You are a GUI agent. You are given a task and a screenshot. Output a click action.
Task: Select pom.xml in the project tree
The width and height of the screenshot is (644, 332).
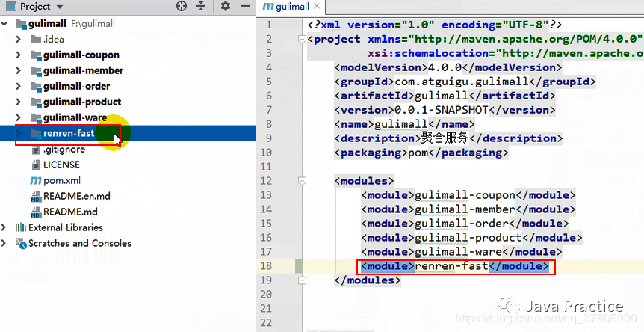(x=62, y=180)
